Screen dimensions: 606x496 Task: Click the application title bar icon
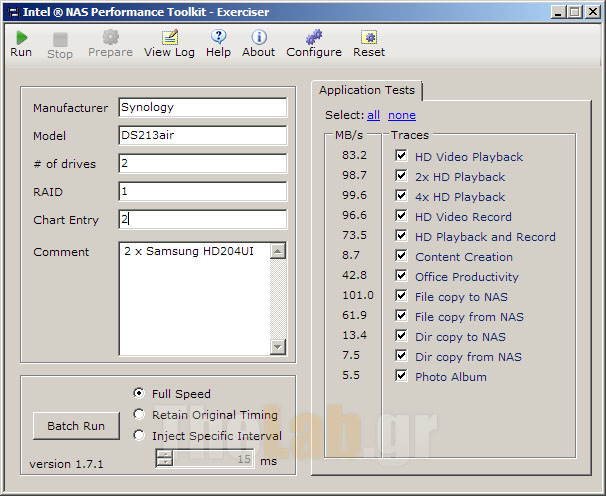14,12
